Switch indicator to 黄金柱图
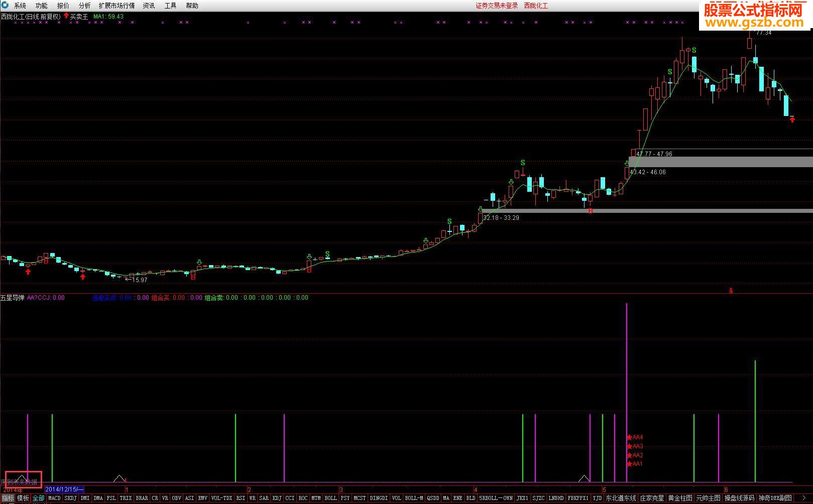813x504 pixels. pyautogui.click(x=680, y=498)
